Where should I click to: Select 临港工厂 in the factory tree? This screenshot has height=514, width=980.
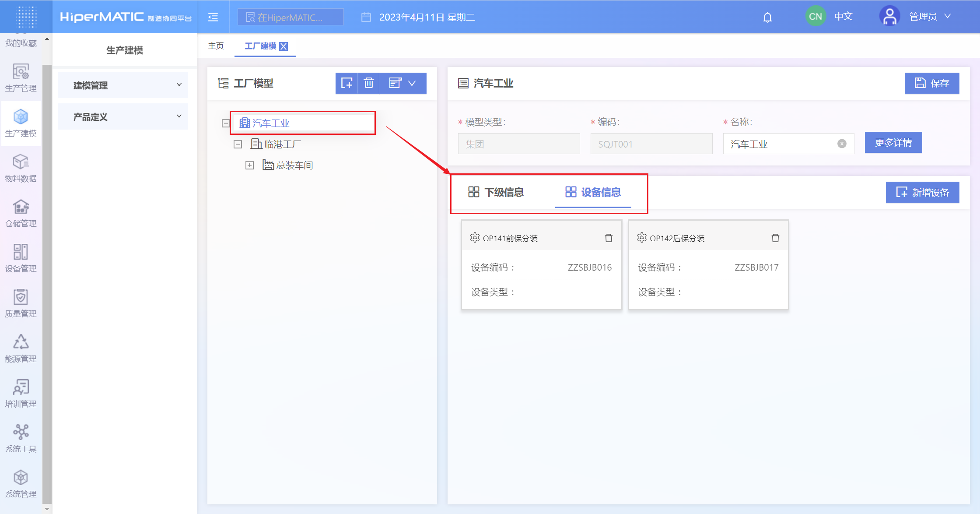276,144
